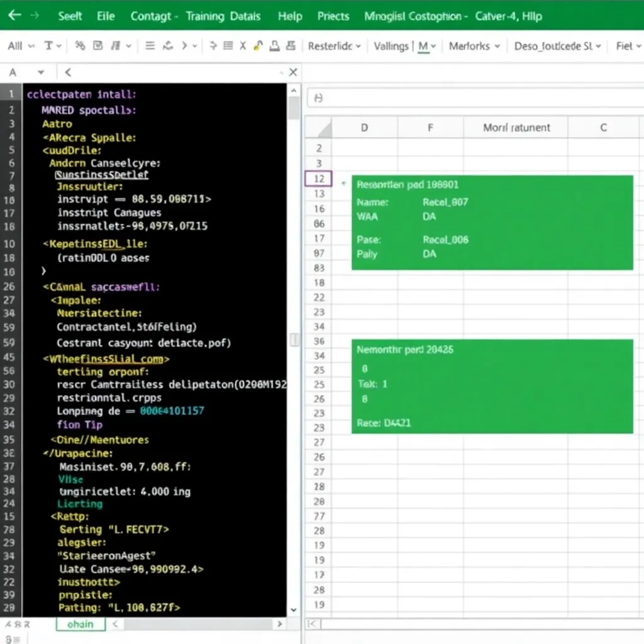Click the percent icon in the toolbar

click(80, 46)
